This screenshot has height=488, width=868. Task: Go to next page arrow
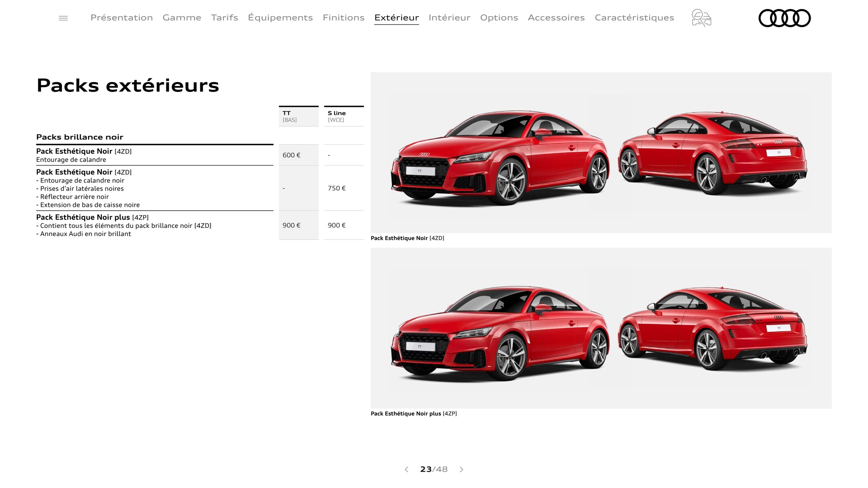(461, 469)
